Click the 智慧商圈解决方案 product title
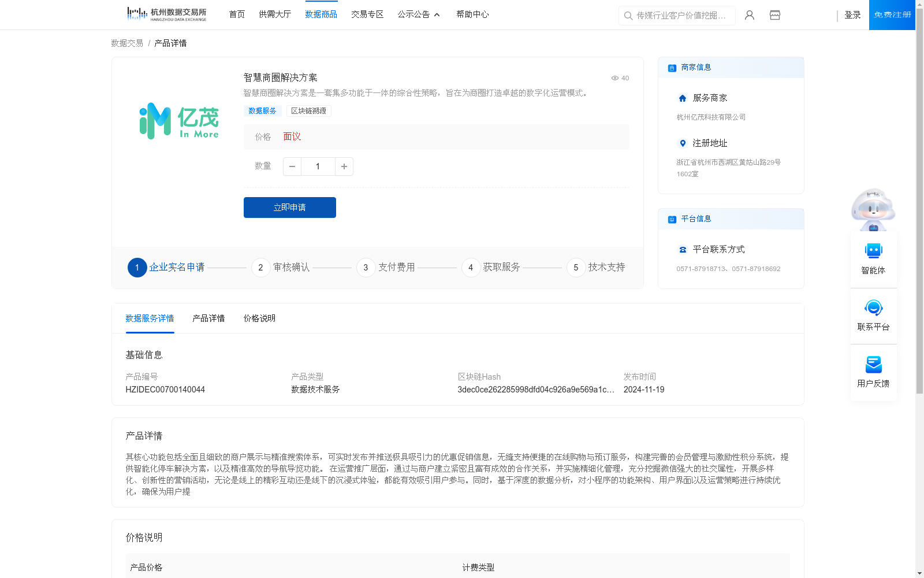924x578 pixels. tap(280, 77)
